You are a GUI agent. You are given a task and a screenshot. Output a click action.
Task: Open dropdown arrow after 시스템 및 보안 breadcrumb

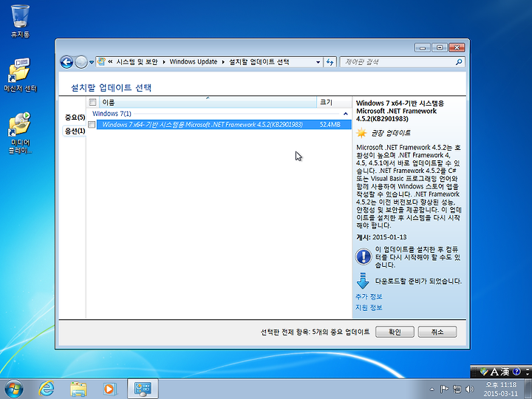pos(164,62)
